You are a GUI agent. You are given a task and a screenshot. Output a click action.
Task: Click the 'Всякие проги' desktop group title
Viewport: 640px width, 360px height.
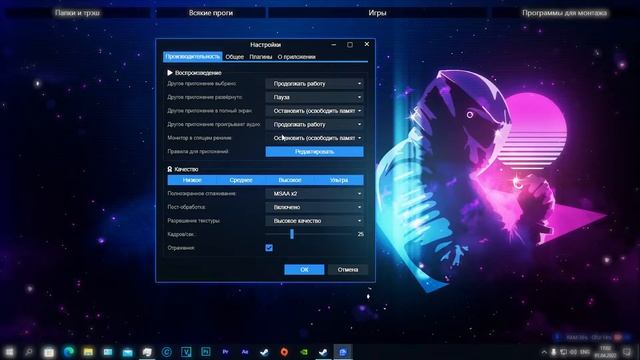211,13
